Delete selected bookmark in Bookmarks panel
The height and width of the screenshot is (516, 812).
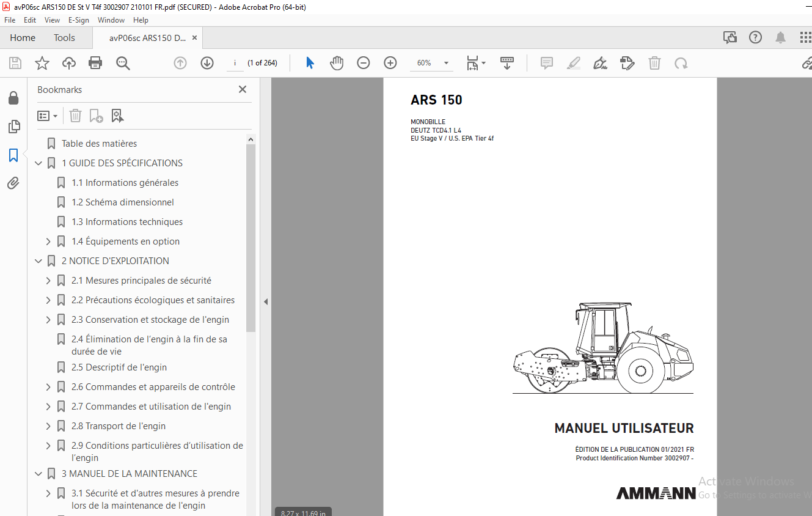[75, 116]
